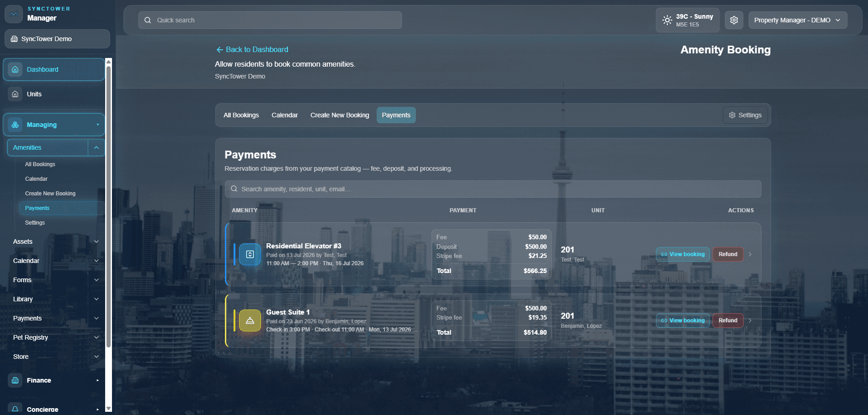The width and height of the screenshot is (868, 415).
Task: Click the sidebar scrollbar up arrow
Action: pyautogui.click(x=108, y=61)
